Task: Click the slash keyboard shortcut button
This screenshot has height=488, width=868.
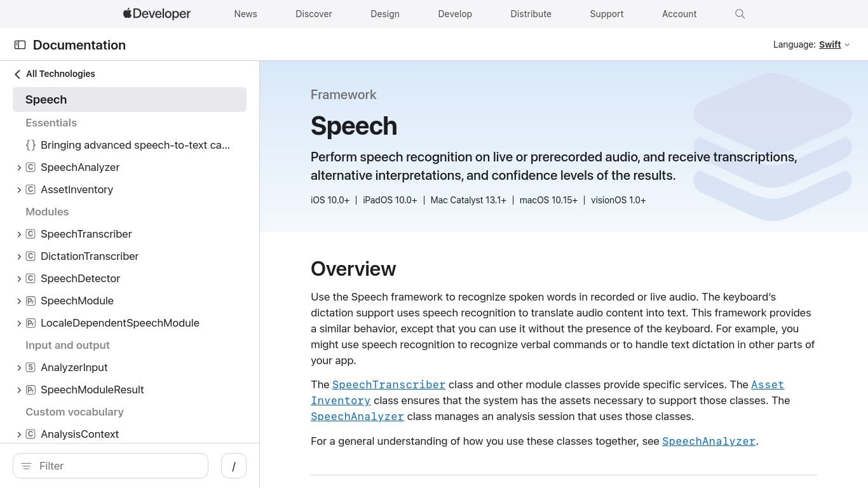Action: click(234, 466)
